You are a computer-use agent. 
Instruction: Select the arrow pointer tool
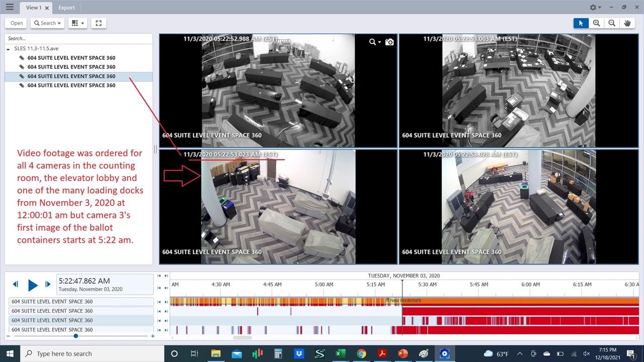pyautogui.click(x=581, y=23)
